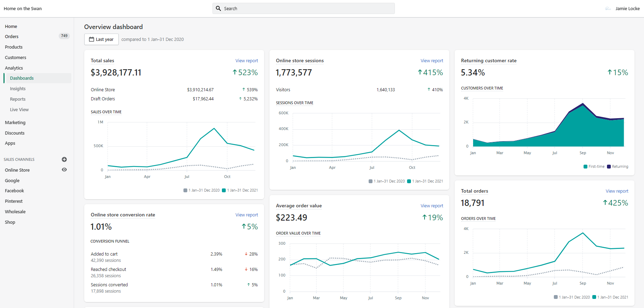Open Shop sales channel

pos(10,222)
